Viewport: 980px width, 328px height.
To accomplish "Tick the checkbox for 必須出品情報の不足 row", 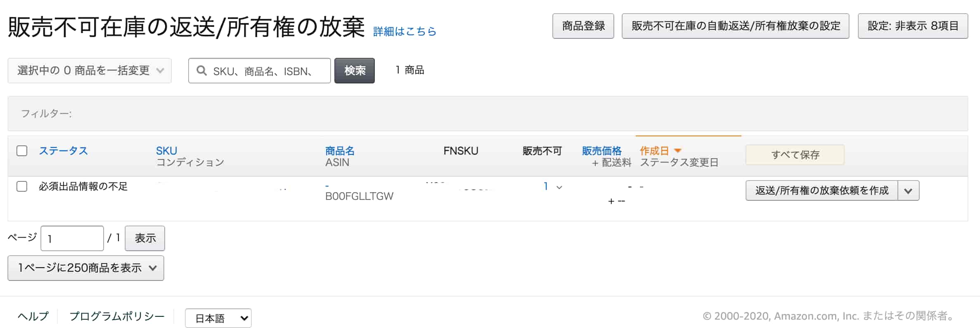I will pos(22,186).
